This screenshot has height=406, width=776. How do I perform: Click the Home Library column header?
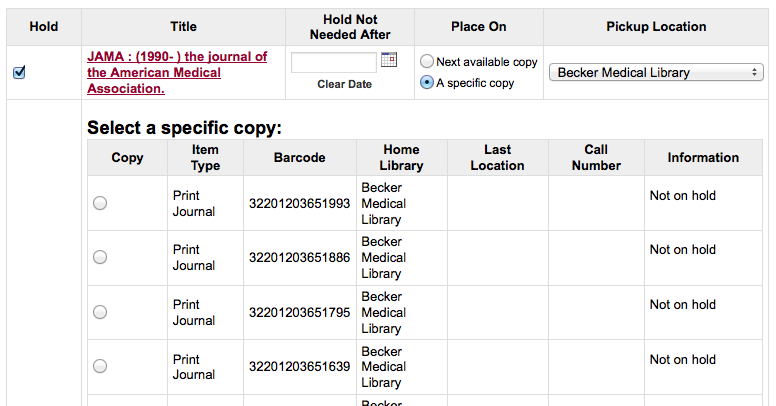point(401,157)
